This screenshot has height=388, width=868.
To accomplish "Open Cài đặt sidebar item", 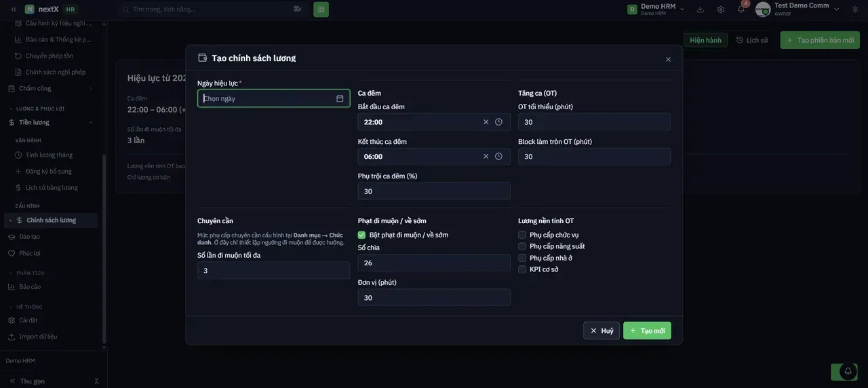I will (x=51, y=320).
